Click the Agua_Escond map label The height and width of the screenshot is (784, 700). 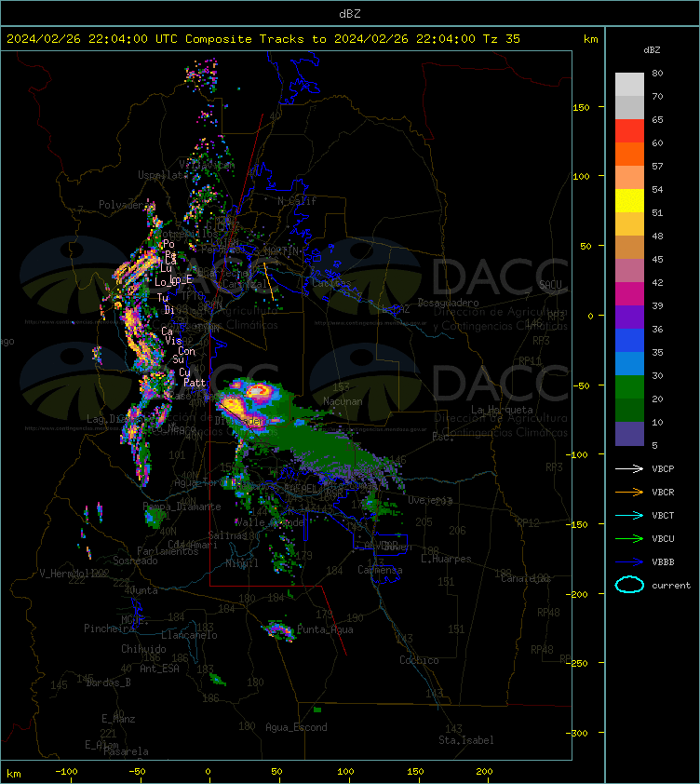296,727
